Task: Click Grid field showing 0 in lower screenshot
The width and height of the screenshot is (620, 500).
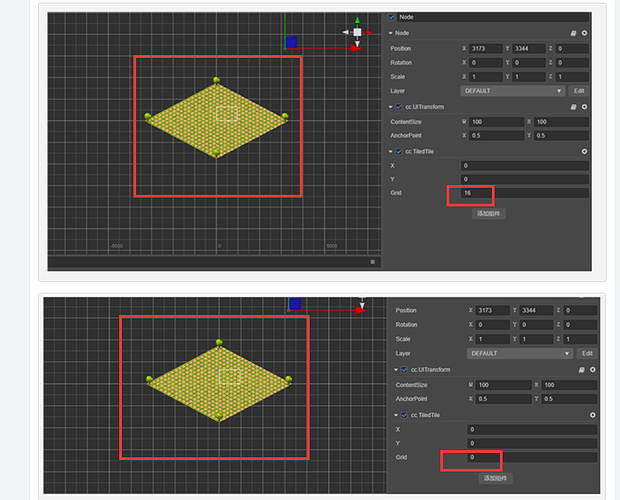Action: (x=532, y=457)
